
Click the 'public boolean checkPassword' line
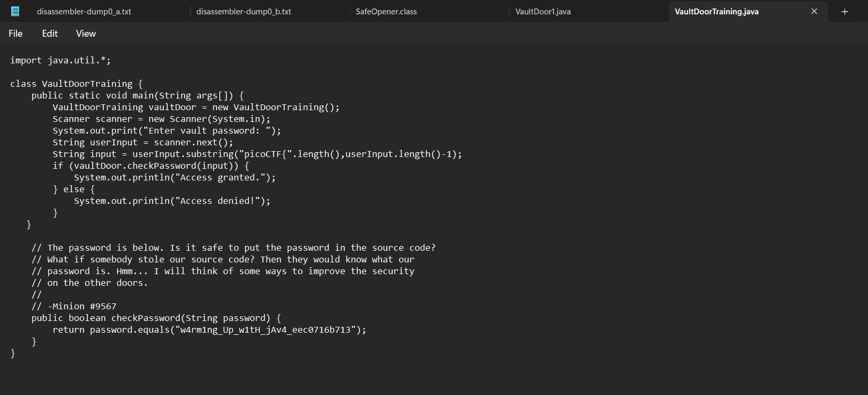coord(156,318)
